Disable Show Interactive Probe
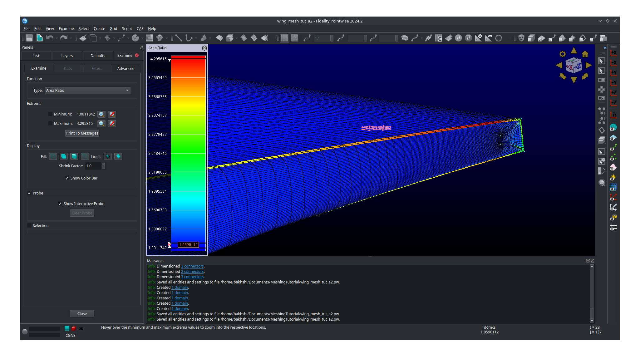This screenshot has height=364, width=640. (x=60, y=204)
